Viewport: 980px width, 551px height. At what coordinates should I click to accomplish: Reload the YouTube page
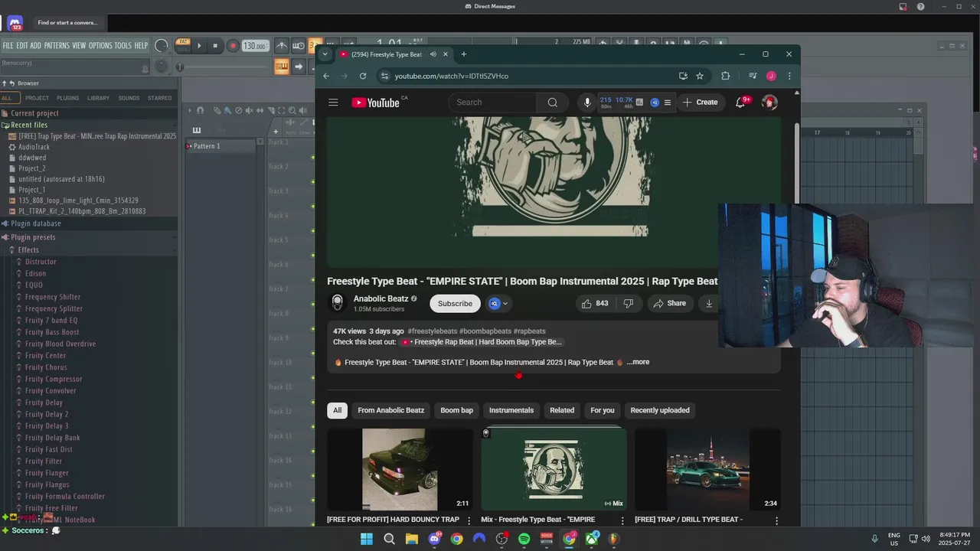click(x=363, y=76)
